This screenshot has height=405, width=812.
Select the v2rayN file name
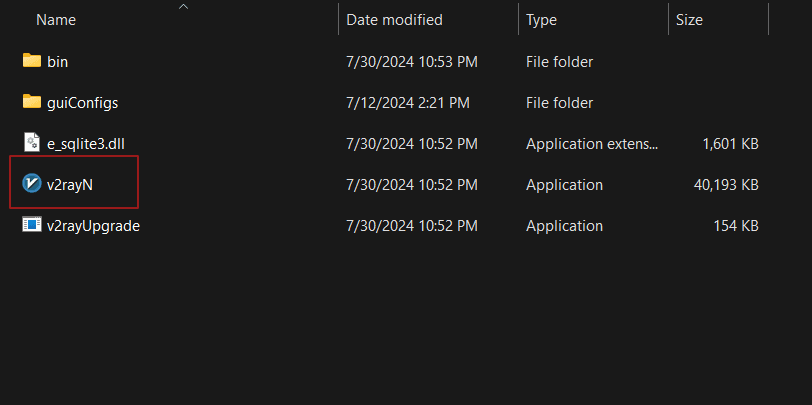click(x=70, y=184)
